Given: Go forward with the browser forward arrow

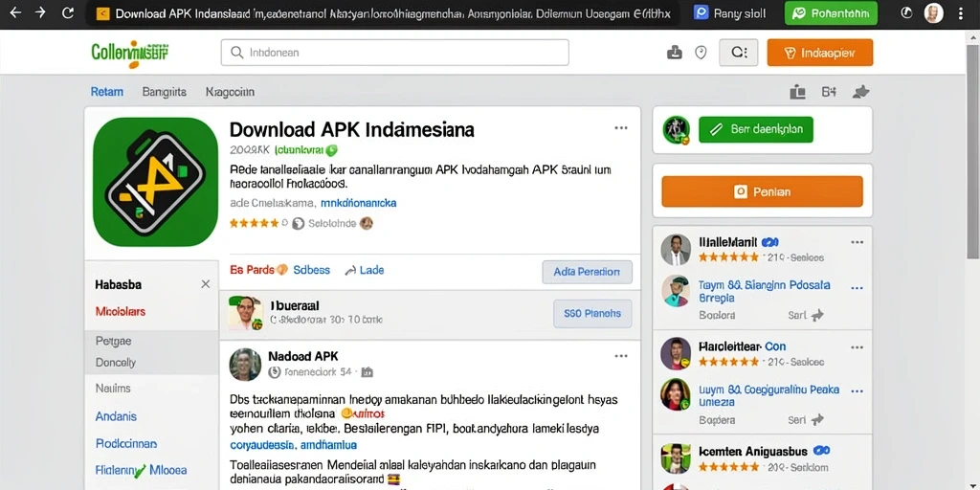Looking at the screenshot, I should [40, 13].
